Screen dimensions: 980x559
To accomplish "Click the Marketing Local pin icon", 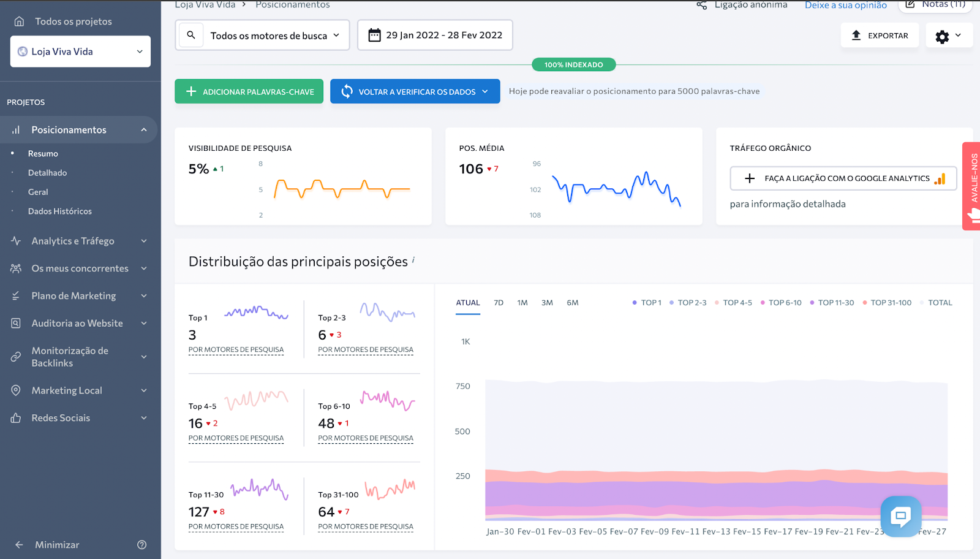I will pyautogui.click(x=16, y=390).
